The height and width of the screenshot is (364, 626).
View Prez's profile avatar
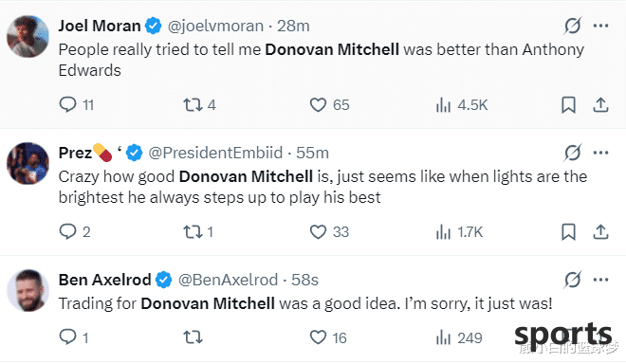(28, 163)
